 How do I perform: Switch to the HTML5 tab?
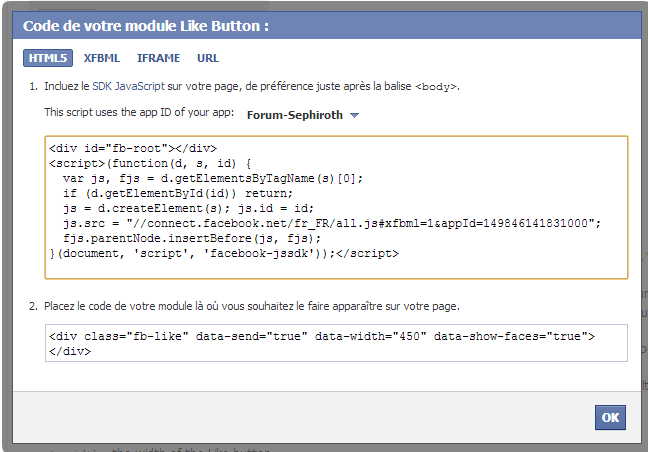[48, 58]
